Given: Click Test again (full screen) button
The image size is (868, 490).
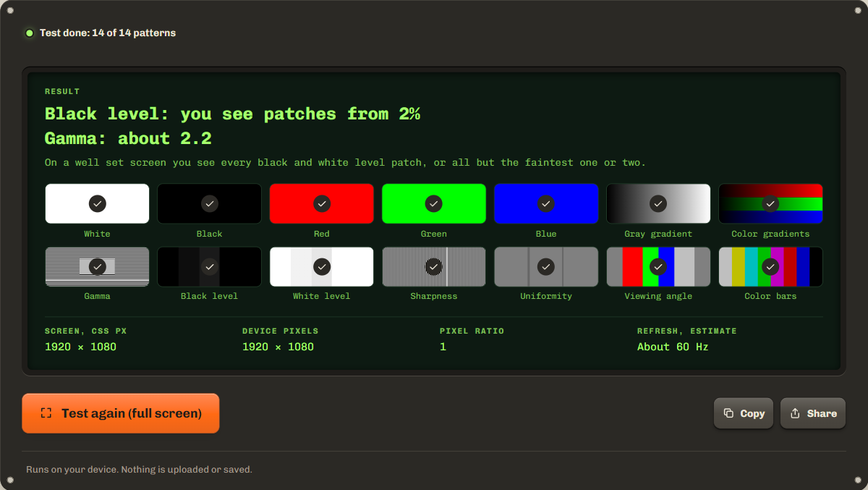Looking at the screenshot, I should 121,413.
